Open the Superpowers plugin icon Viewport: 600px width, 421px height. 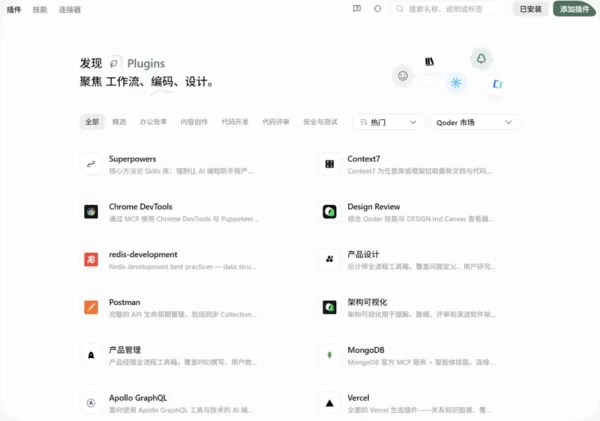click(91, 164)
